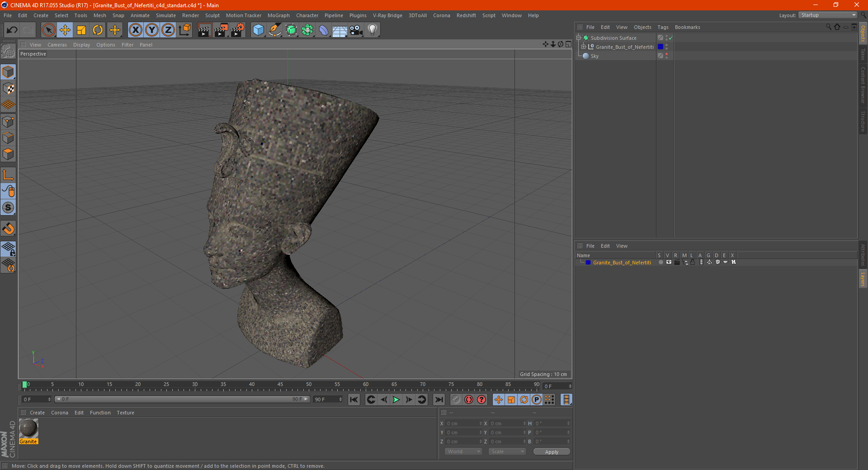Select the Live Selection tool

coord(48,30)
